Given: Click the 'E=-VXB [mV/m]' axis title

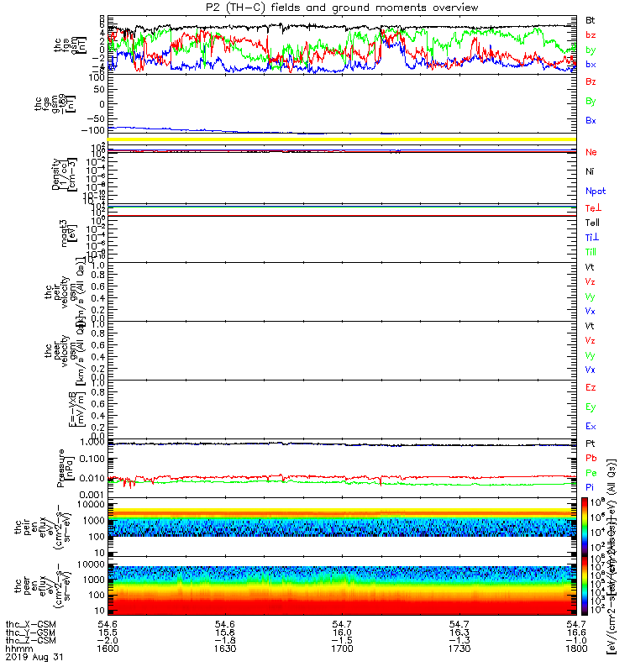Looking at the screenshot, I should click(x=77, y=409).
